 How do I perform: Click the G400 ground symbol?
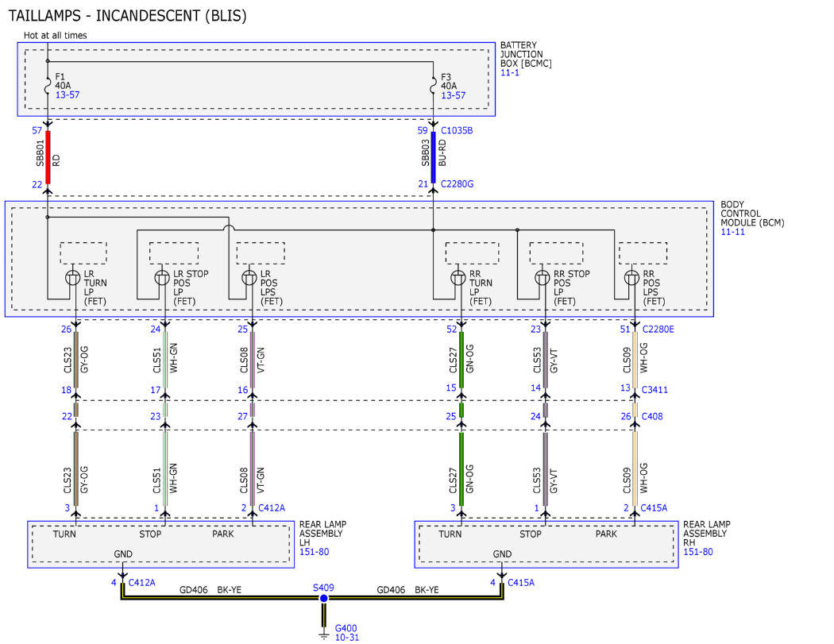click(323, 635)
